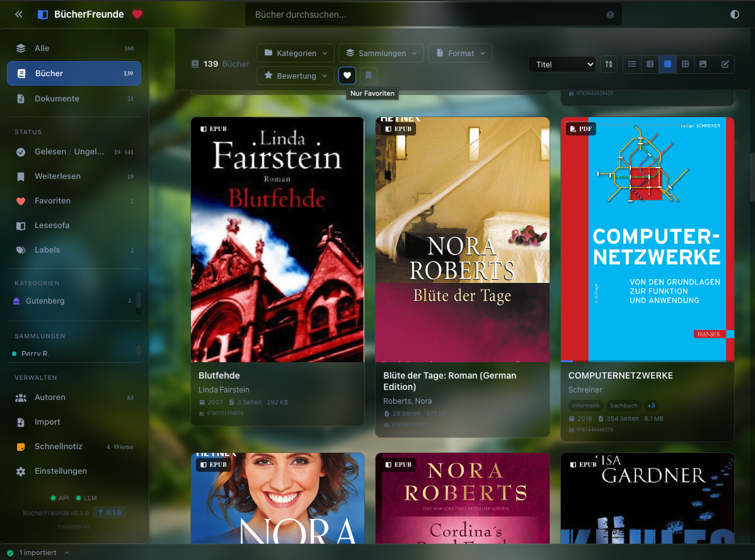Open 'Labels' in the sidebar
The height and width of the screenshot is (560, 755).
74,249
